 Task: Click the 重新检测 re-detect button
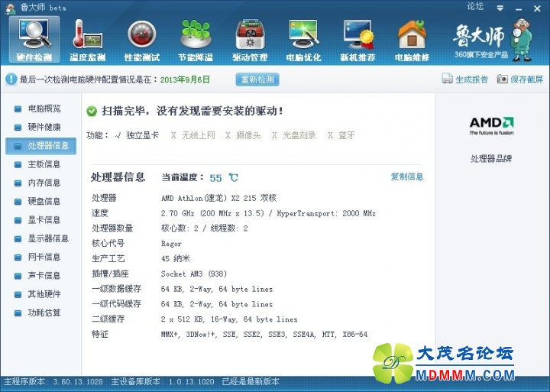click(257, 79)
